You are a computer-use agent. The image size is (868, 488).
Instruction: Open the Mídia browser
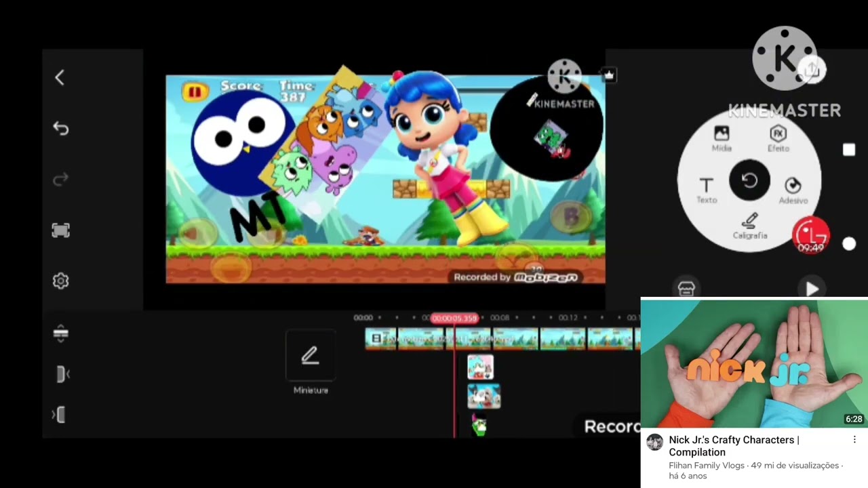[x=722, y=138]
